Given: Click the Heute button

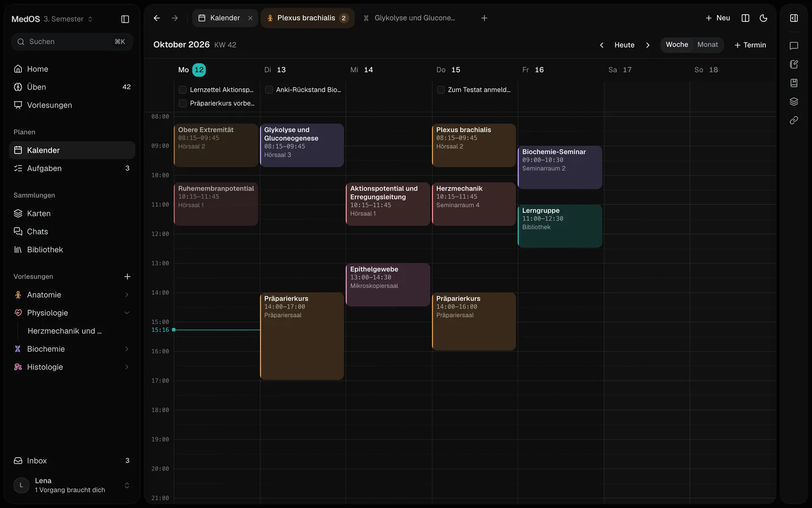Looking at the screenshot, I should click(624, 45).
